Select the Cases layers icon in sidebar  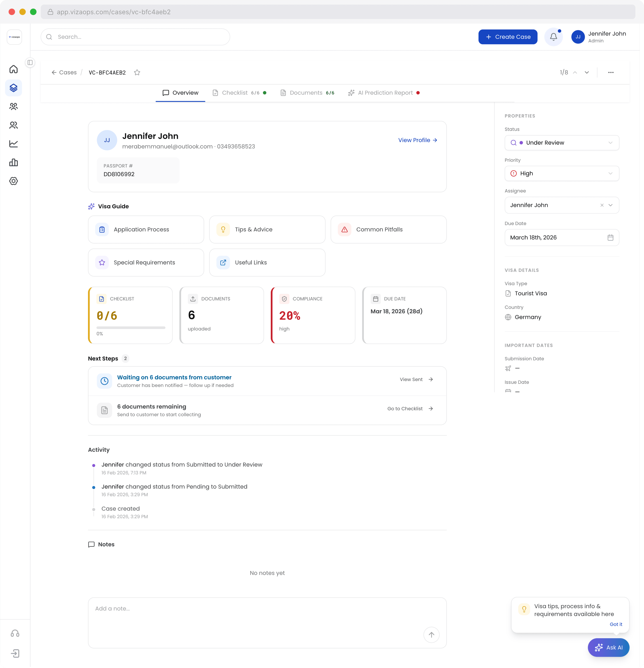coord(14,88)
